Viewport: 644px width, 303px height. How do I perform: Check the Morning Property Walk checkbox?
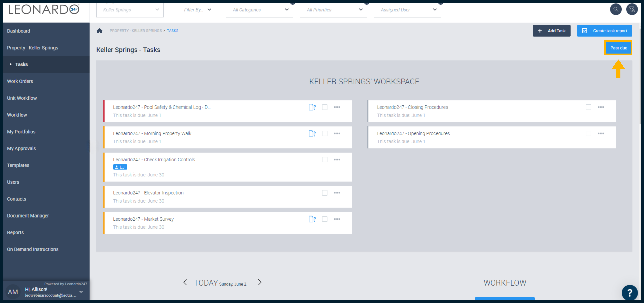click(x=325, y=133)
